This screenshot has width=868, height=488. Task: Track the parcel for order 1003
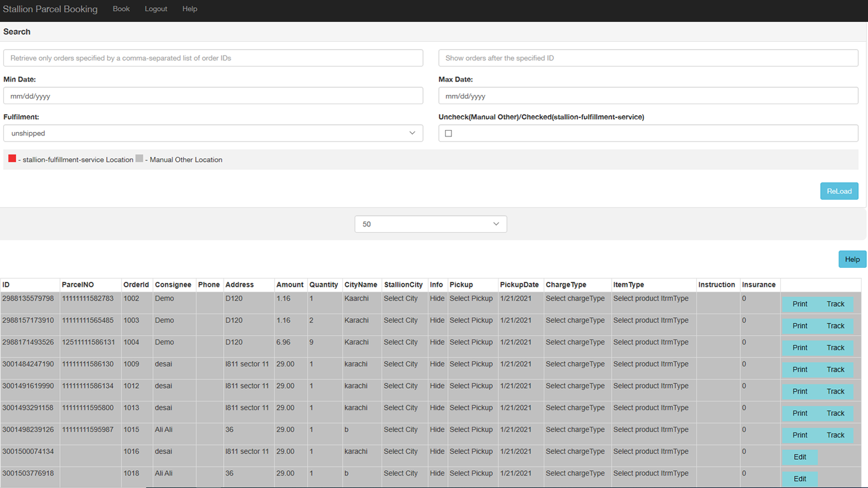(835, 326)
